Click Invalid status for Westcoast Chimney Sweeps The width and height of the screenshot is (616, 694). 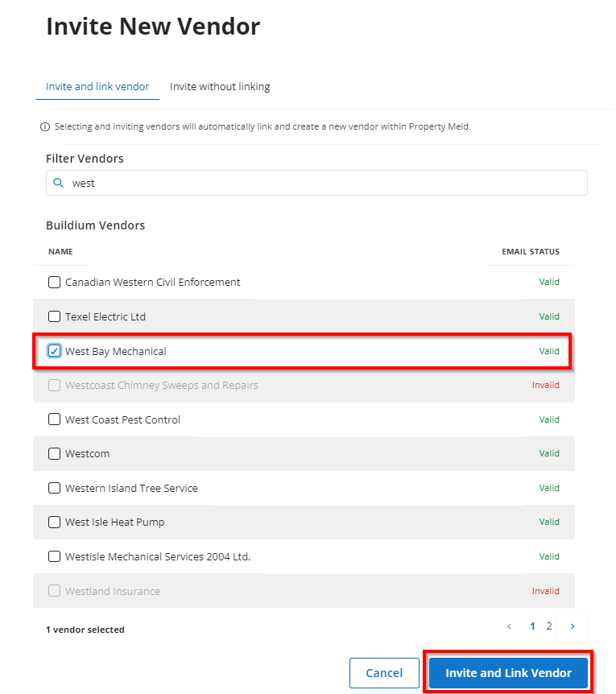546,385
